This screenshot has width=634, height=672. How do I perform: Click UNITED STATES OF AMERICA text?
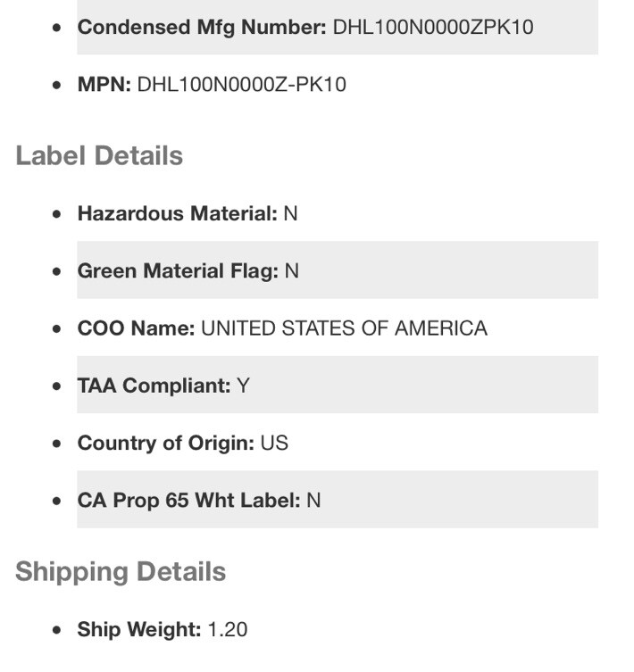point(344,328)
